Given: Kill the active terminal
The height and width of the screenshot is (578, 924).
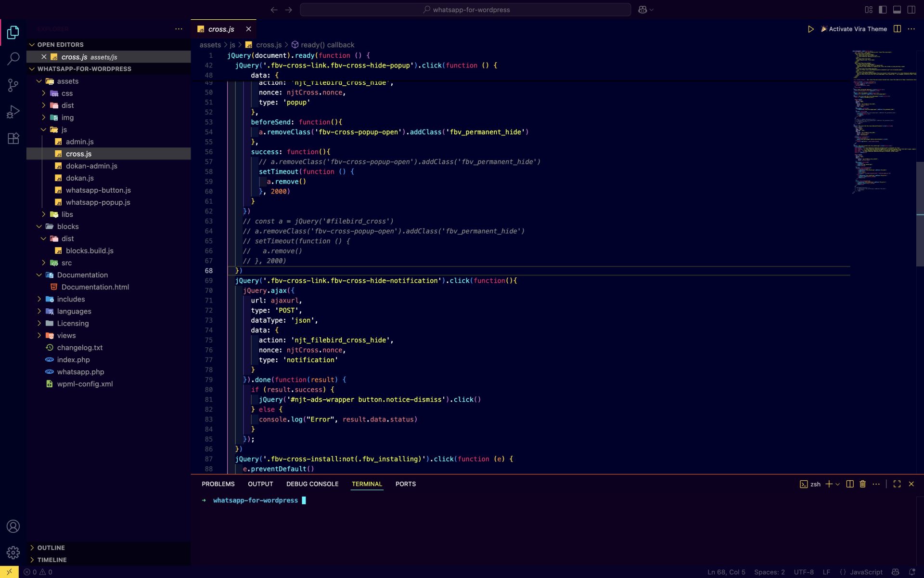Looking at the screenshot, I should [862, 484].
